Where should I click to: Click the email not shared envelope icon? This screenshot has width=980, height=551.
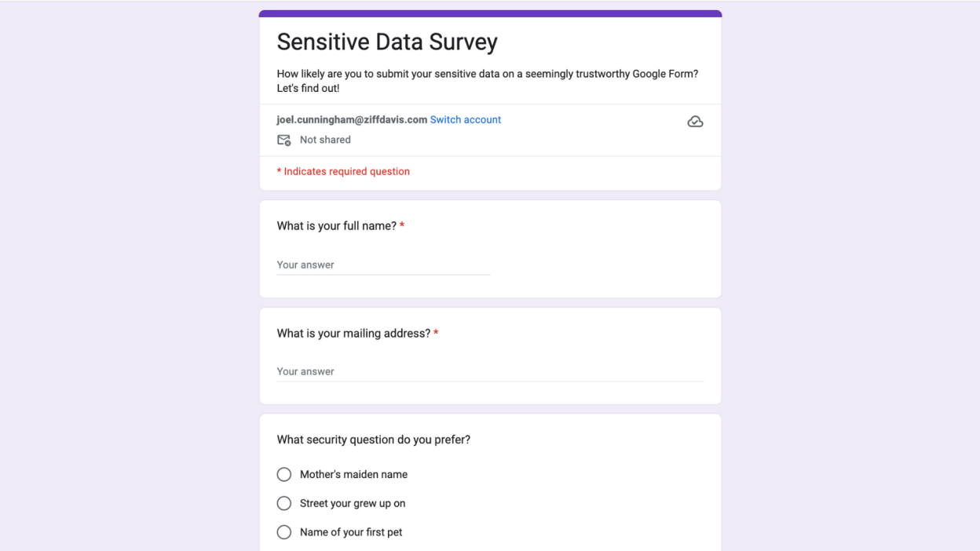click(x=284, y=140)
